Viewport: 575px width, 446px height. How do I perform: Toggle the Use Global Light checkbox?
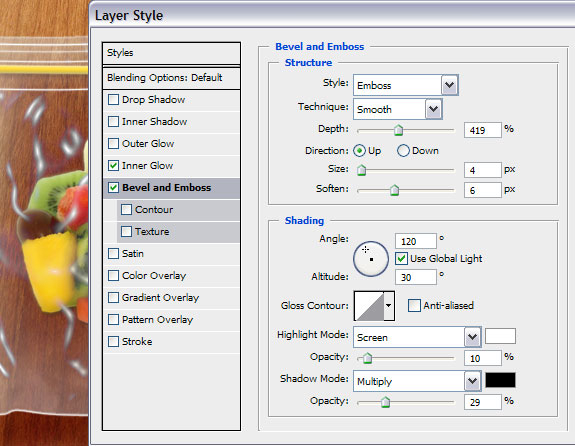[x=401, y=259]
